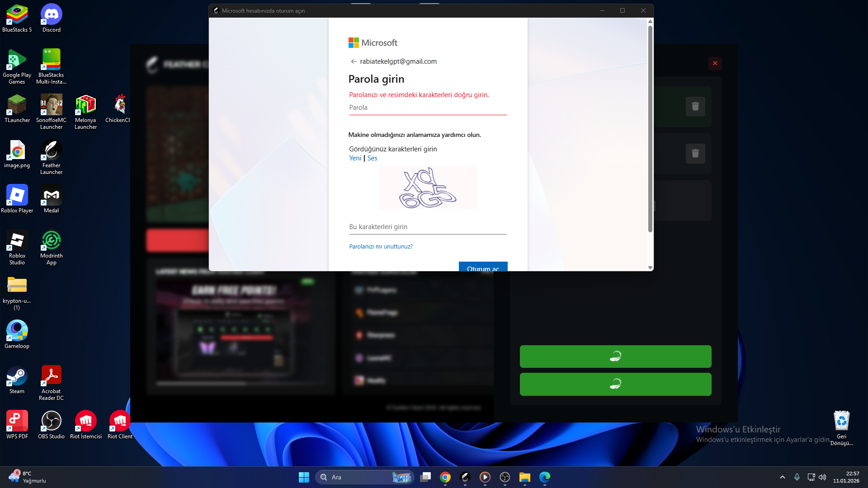Open the volume tray icon
The height and width of the screenshot is (488, 868).
(822, 477)
